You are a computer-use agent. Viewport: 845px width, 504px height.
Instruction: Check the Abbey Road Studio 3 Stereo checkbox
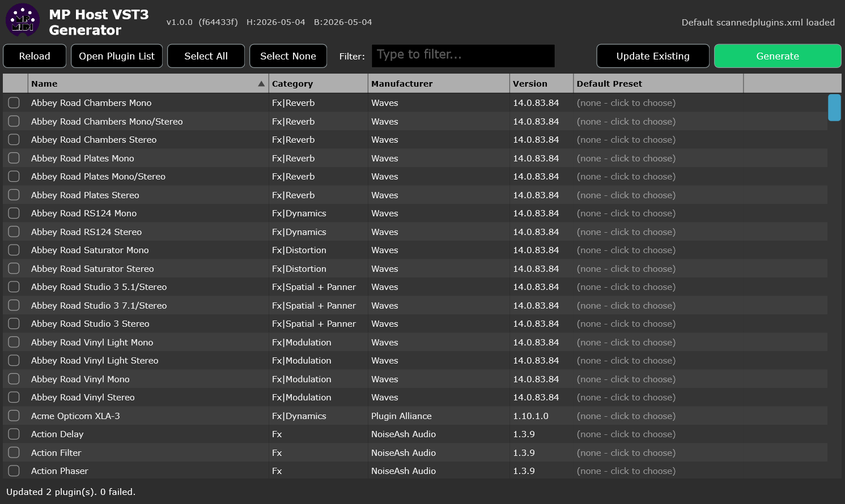pyautogui.click(x=14, y=324)
